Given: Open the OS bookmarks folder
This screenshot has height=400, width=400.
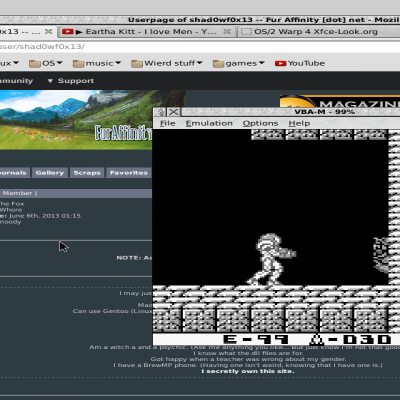Looking at the screenshot, I should tap(46, 63).
